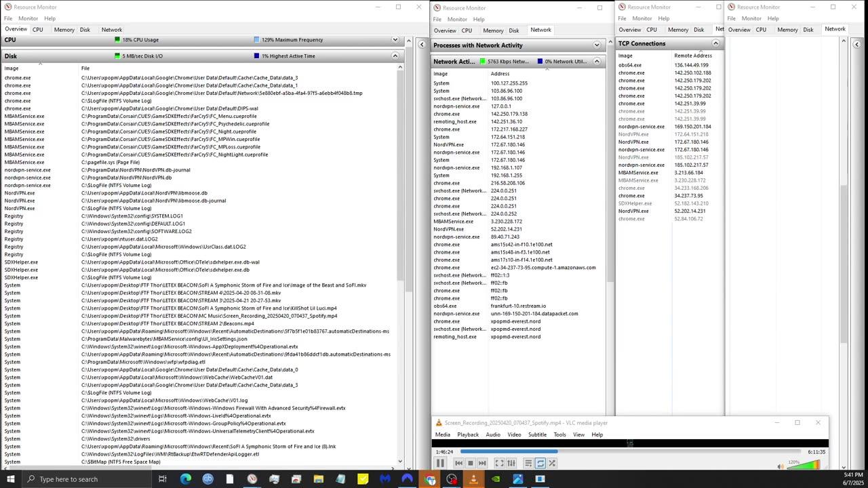Open Help menu in second Resource Monitor
The image size is (868, 488).
point(479,19)
